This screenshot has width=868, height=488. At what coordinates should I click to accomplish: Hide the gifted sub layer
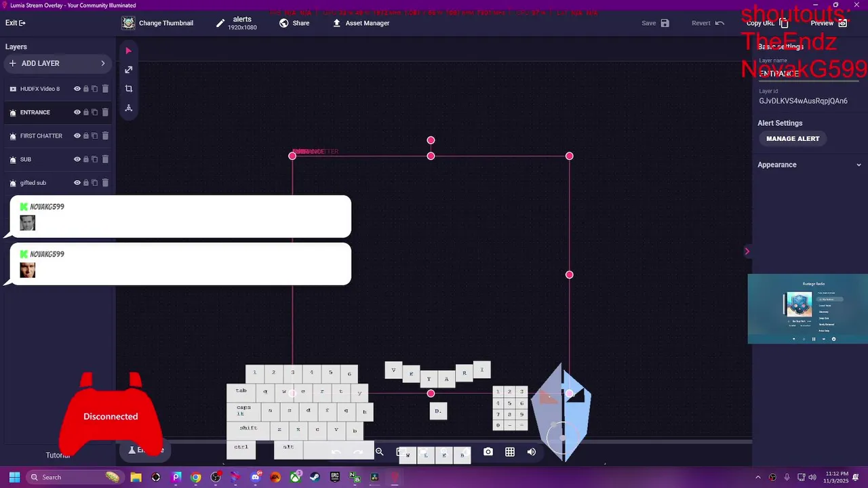pyautogui.click(x=77, y=183)
